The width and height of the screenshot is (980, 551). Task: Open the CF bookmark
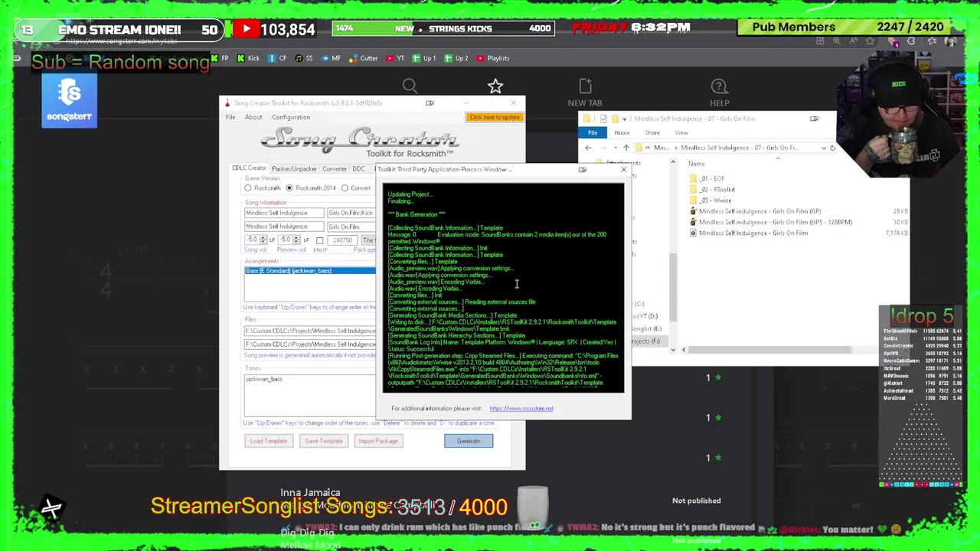click(277, 58)
